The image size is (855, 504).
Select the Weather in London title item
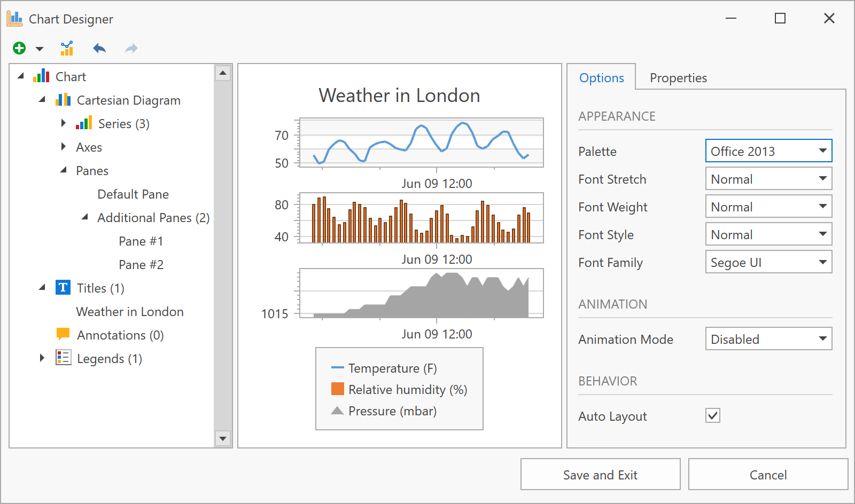pos(130,312)
